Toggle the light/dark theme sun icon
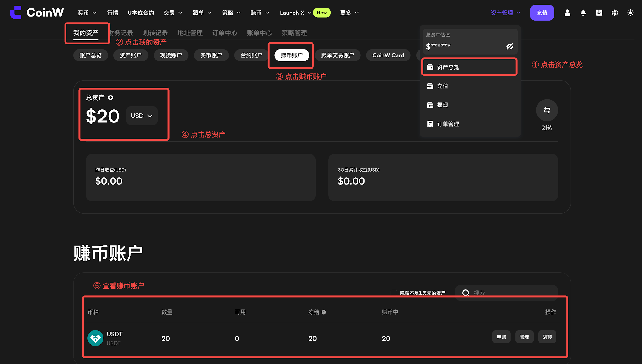 [x=630, y=13]
